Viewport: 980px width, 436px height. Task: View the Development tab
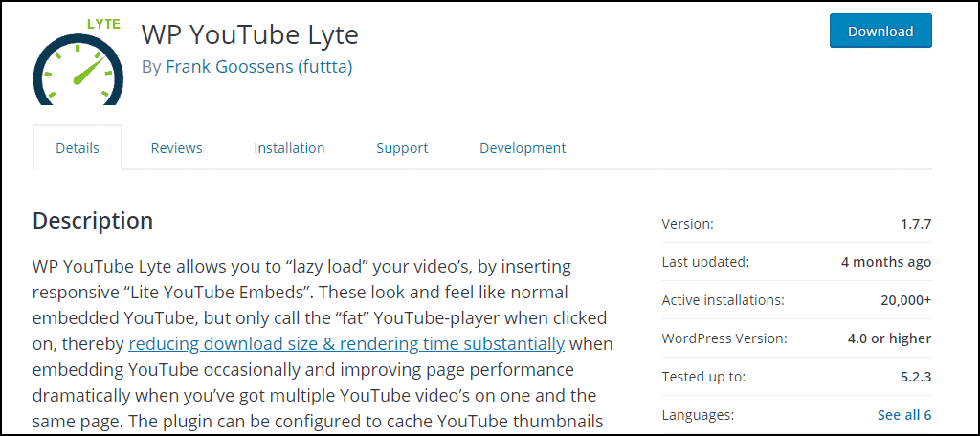tap(523, 148)
